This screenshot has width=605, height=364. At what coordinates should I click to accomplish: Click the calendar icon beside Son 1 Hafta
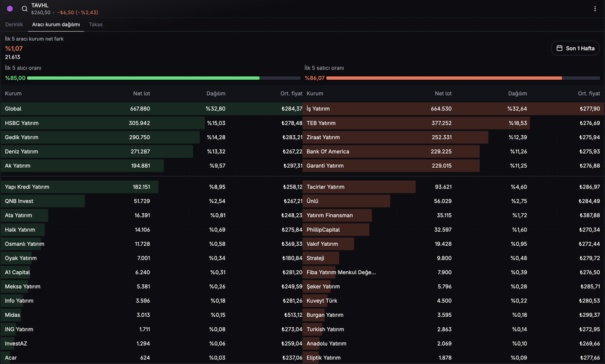tap(559, 48)
